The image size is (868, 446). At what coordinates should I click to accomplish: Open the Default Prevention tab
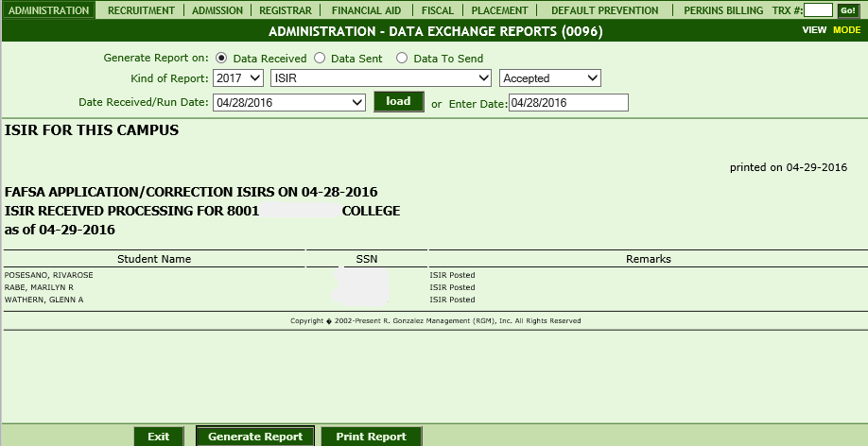(x=604, y=10)
